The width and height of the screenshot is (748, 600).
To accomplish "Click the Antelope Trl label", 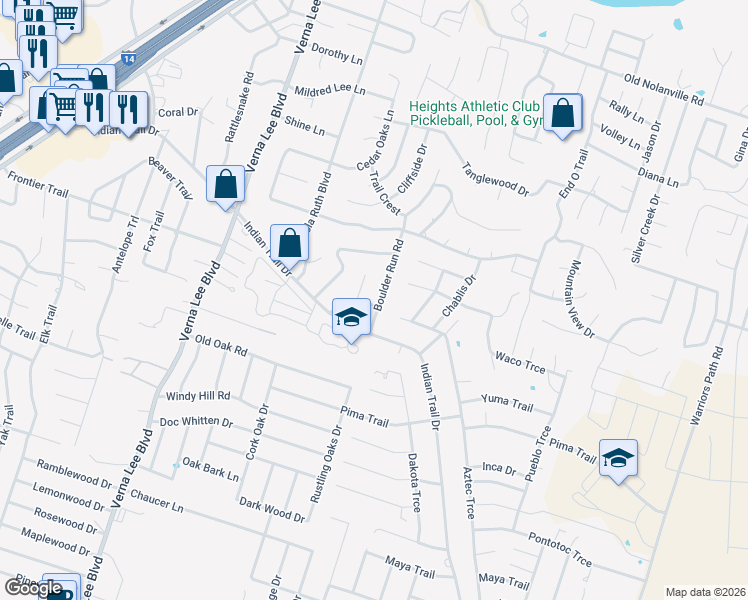I will point(125,245).
